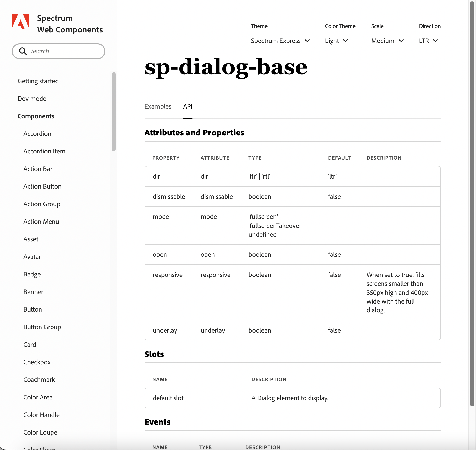Change the Scale from the Medium dropdown

tap(387, 41)
